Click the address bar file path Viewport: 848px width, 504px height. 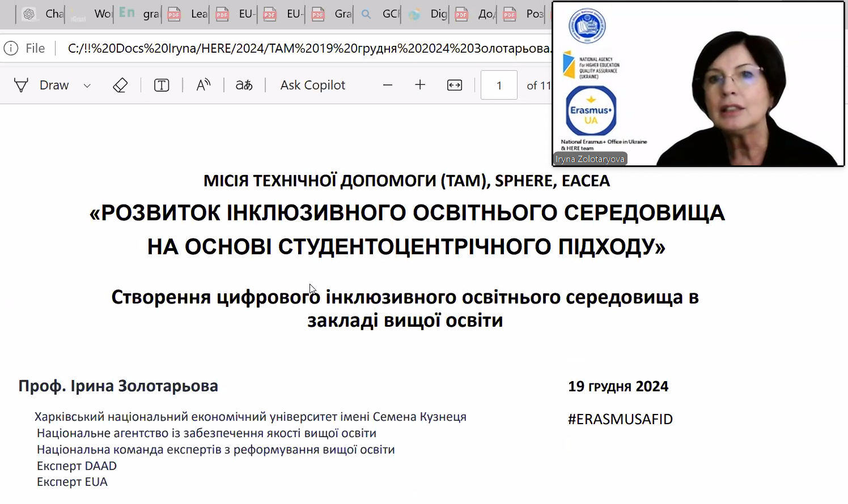click(306, 49)
